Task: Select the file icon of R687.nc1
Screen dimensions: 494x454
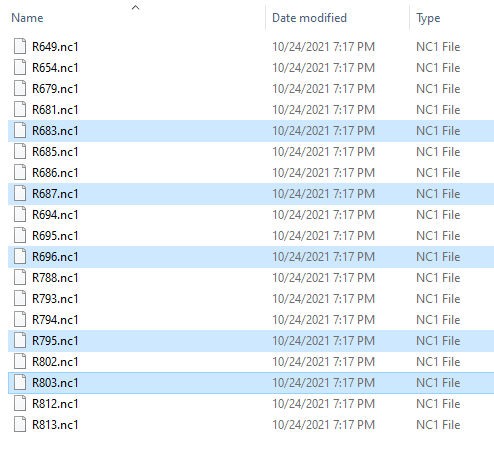Action: [x=20, y=193]
